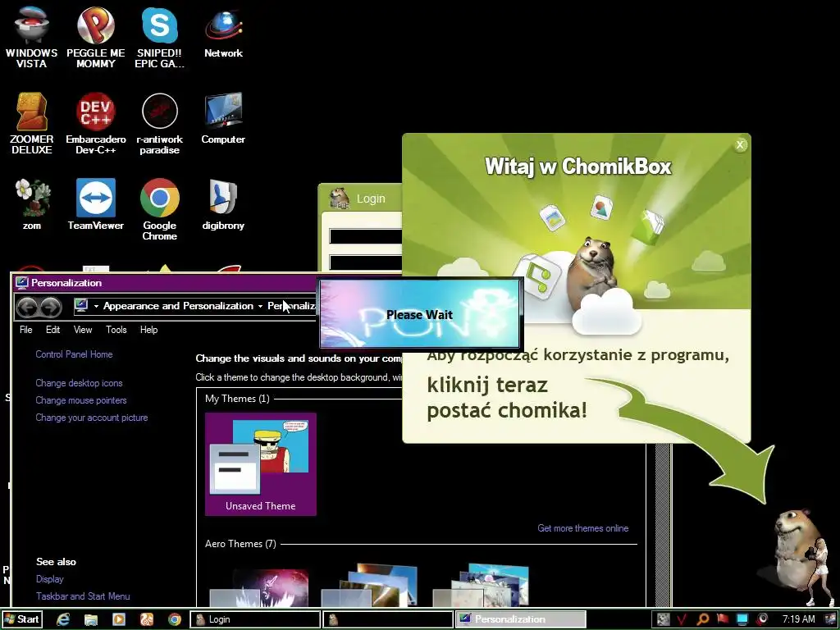The height and width of the screenshot is (630, 840).
Task: Open PEGGLE ME MOMMY desktop icon
Action: pyautogui.click(x=95, y=38)
